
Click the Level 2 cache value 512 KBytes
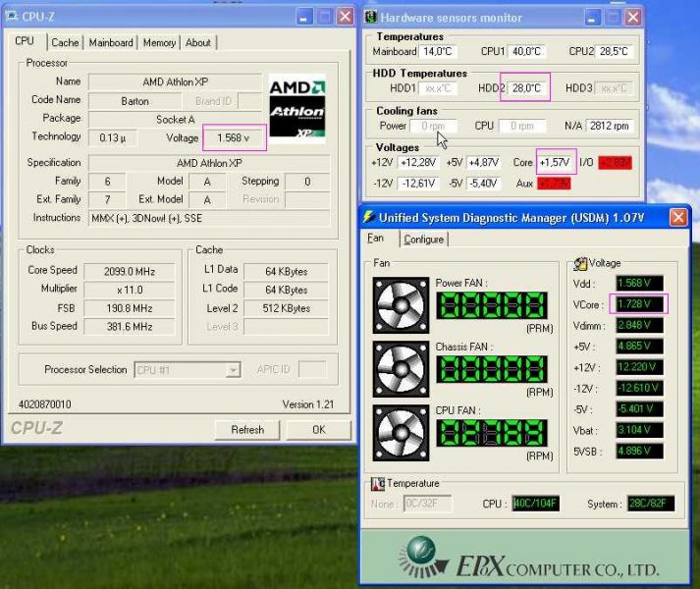286,308
